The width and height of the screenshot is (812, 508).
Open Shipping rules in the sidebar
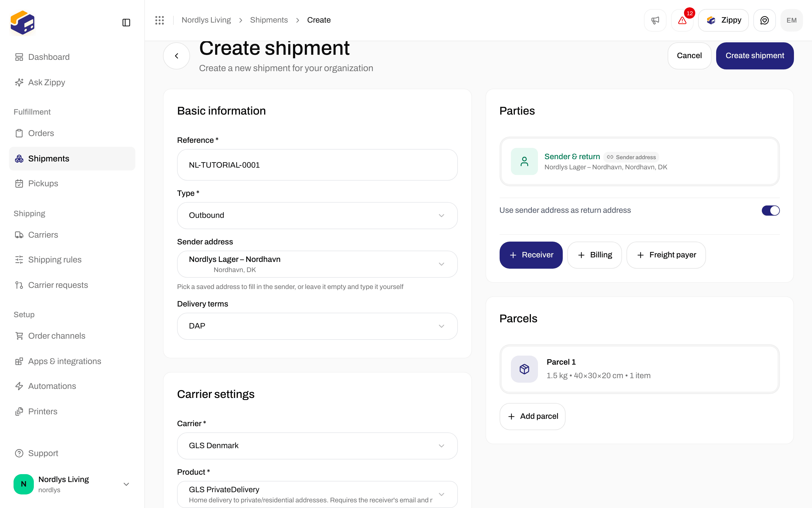(72, 260)
